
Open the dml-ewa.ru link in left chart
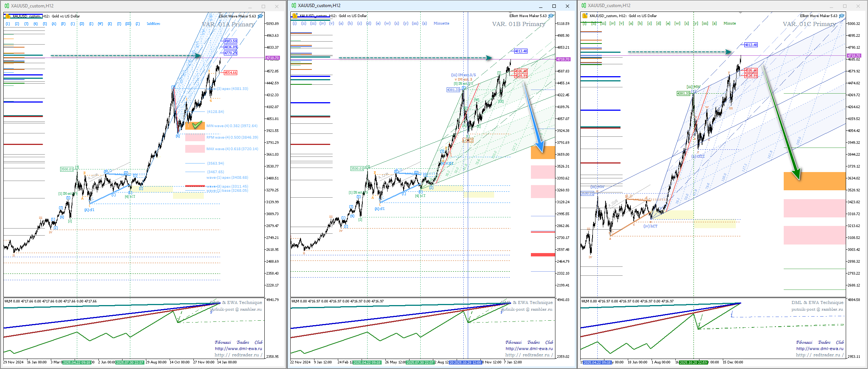point(238,349)
